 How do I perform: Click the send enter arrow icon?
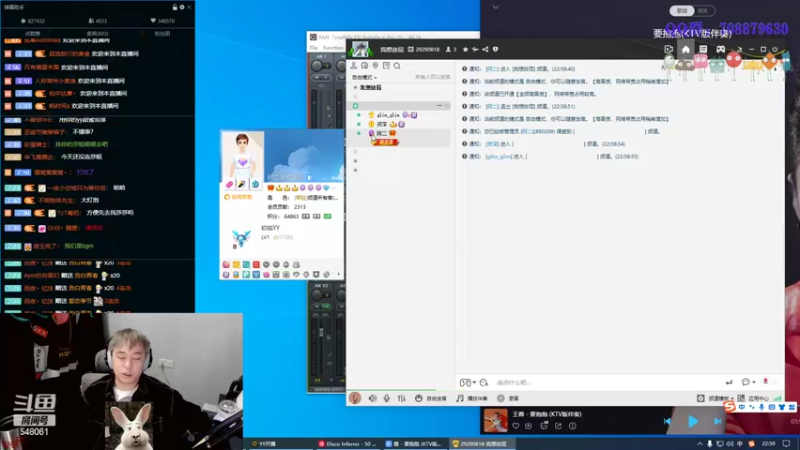pyautogui.click(x=729, y=382)
